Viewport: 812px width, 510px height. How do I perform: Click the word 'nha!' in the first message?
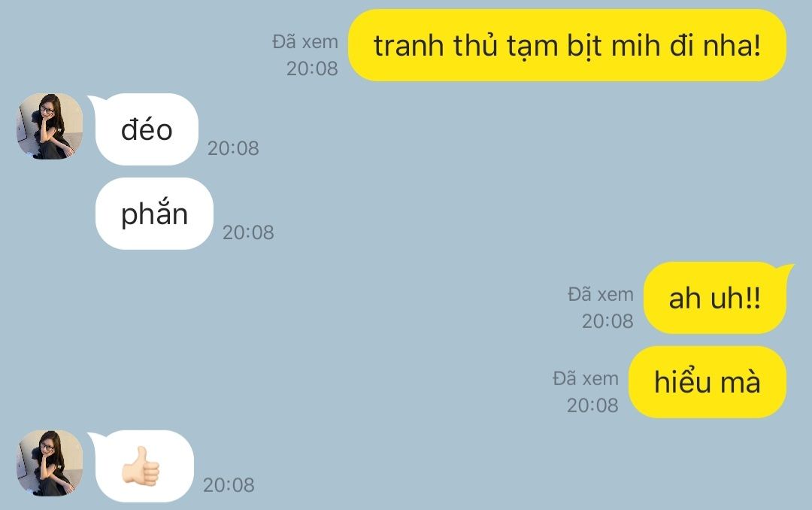coord(732,45)
